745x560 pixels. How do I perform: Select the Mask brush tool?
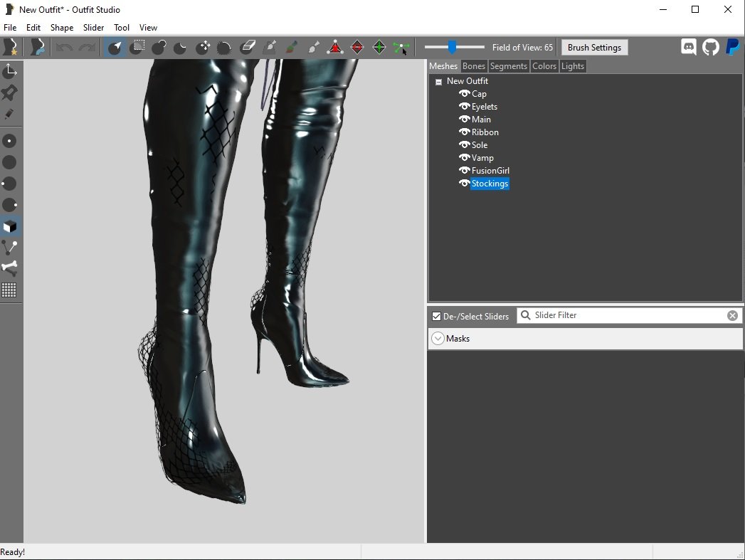tap(137, 48)
